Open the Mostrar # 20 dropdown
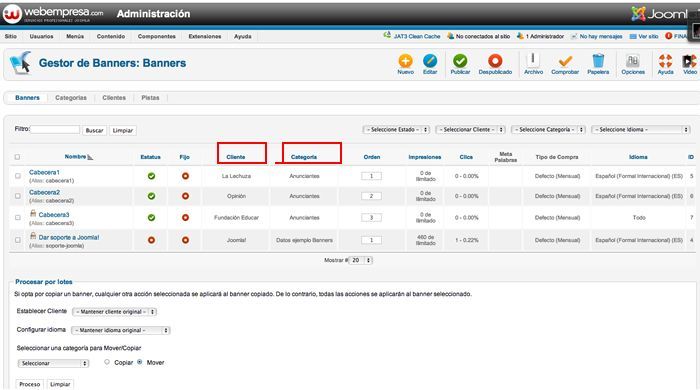The height and width of the screenshot is (390, 700). [x=361, y=260]
